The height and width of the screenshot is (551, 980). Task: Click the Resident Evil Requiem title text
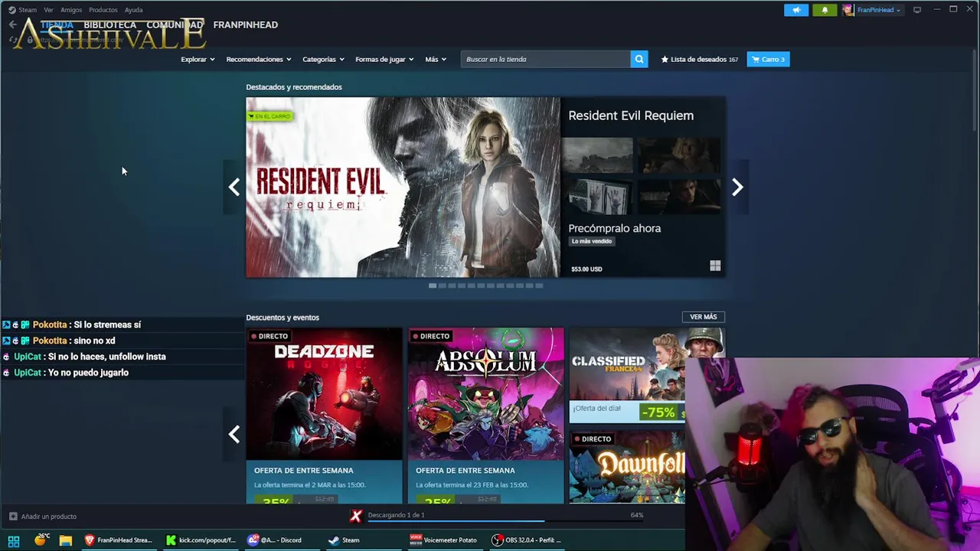coord(631,116)
